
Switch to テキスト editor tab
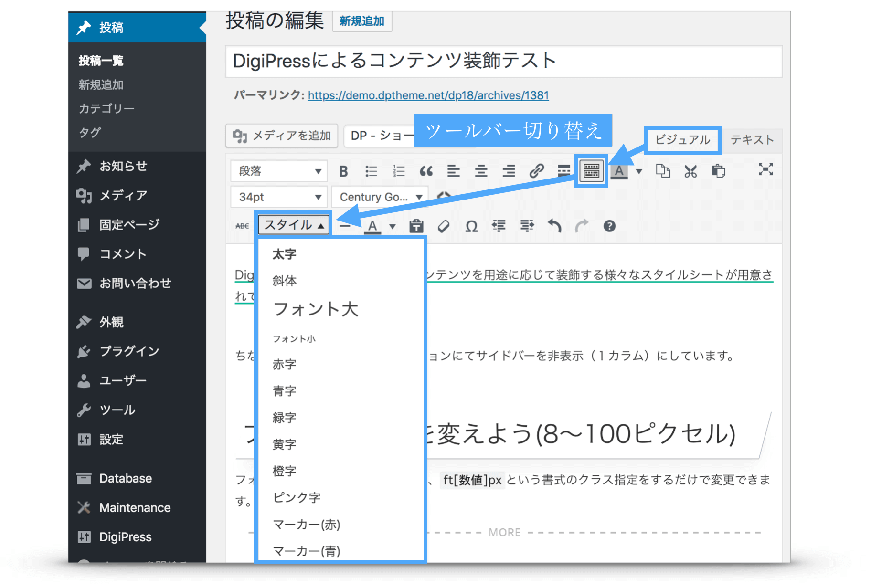[752, 139]
